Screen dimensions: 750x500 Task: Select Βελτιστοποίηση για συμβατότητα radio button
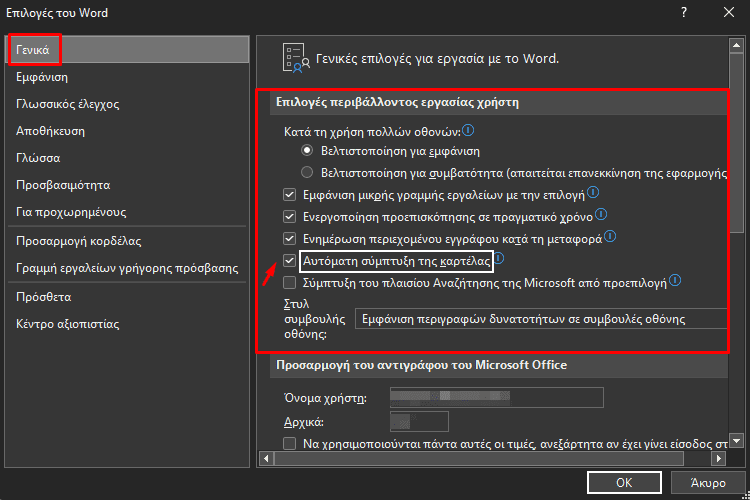pos(307,172)
